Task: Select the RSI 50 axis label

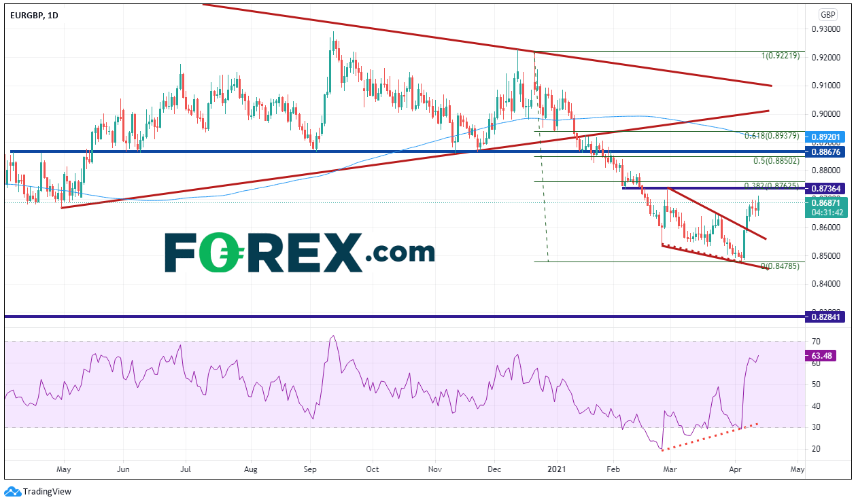Action: coord(815,384)
